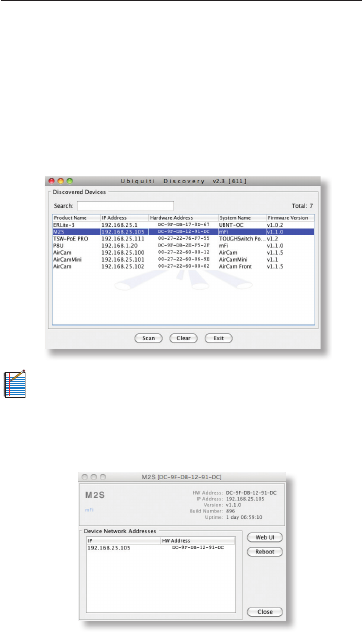The height and width of the screenshot is (633, 362).
Task: Click firmware version v1.2
Action: [x=273, y=239]
